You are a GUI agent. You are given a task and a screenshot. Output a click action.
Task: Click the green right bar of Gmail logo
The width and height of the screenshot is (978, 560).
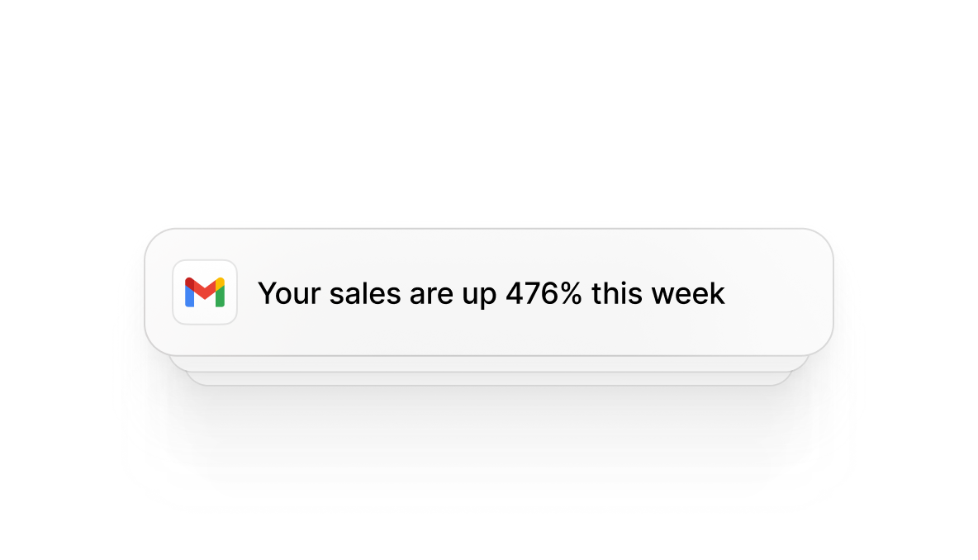[221, 298]
